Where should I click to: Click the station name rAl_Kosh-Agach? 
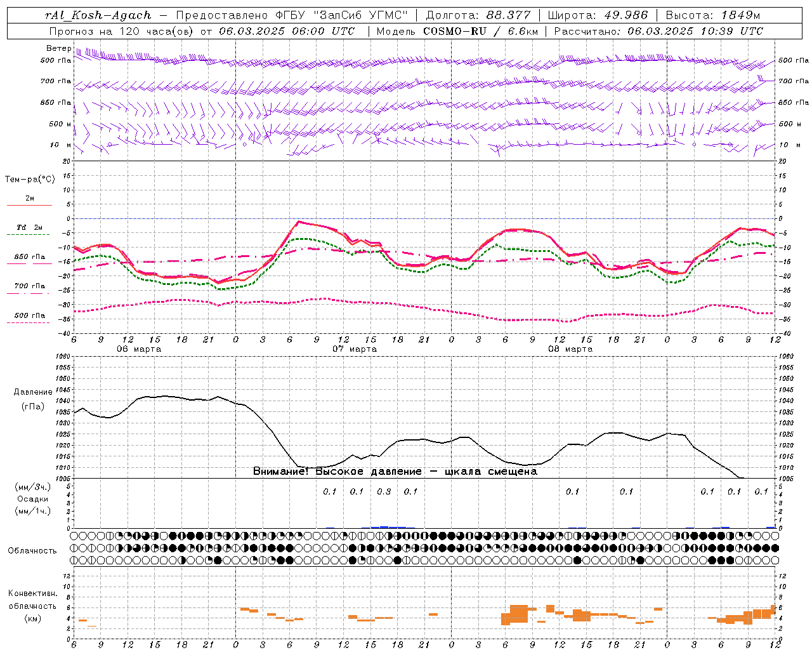98,15
